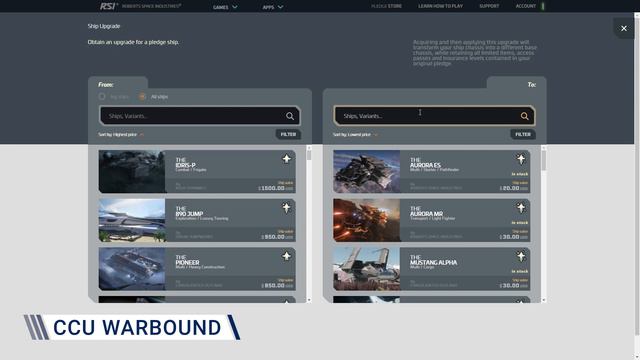Open the Games menu
Screen dimensions: 640x360
225,7
